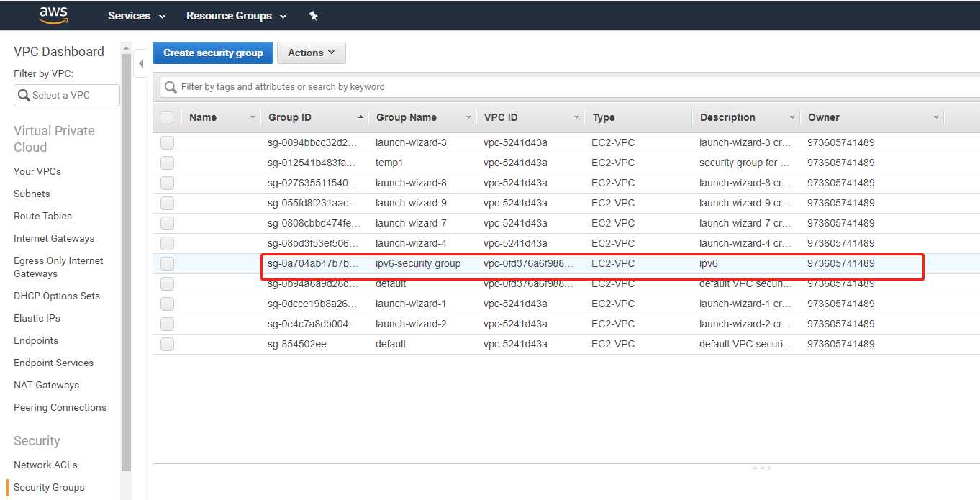The width and height of the screenshot is (980, 500).
Task: Click the three-dot panel resize handle
Action: (762, 468)
